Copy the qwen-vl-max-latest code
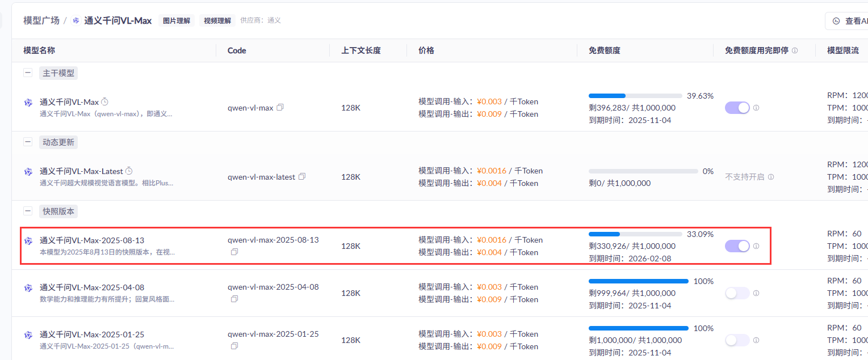The height and width of the screenshot is (360, 868). [x=302, y=177]
